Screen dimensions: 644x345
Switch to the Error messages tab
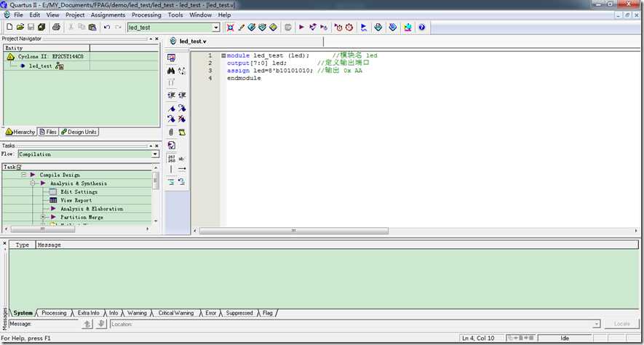click(211, 313)
